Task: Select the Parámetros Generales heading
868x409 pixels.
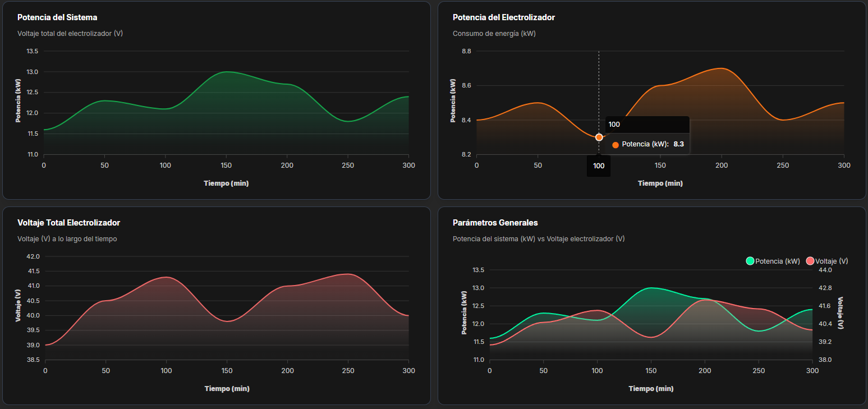Action: (x=495, y=223)
